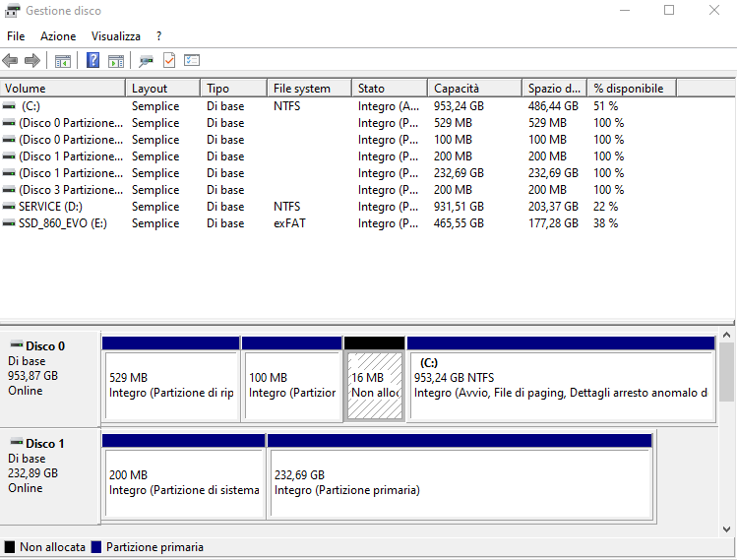Select the 529 MB recovery partition on Disco 0
The width and height of the screenshot is (737, 560).
coord(171,379)
